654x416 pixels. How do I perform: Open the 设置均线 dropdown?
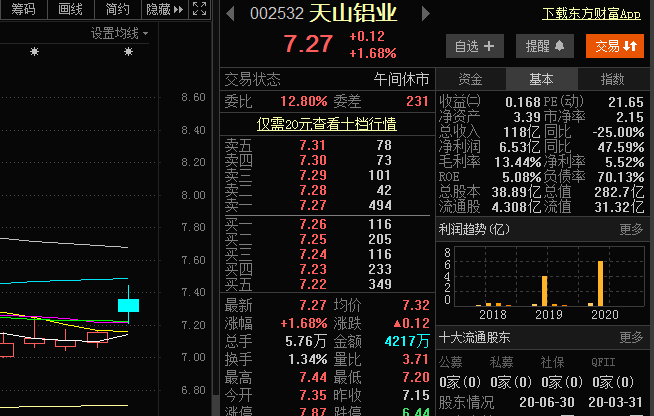[119, 33]
